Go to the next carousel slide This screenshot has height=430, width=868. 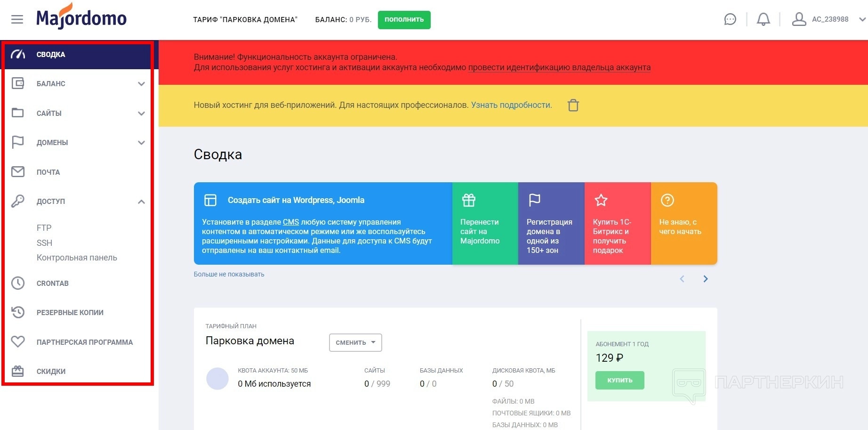click(705, 279)
